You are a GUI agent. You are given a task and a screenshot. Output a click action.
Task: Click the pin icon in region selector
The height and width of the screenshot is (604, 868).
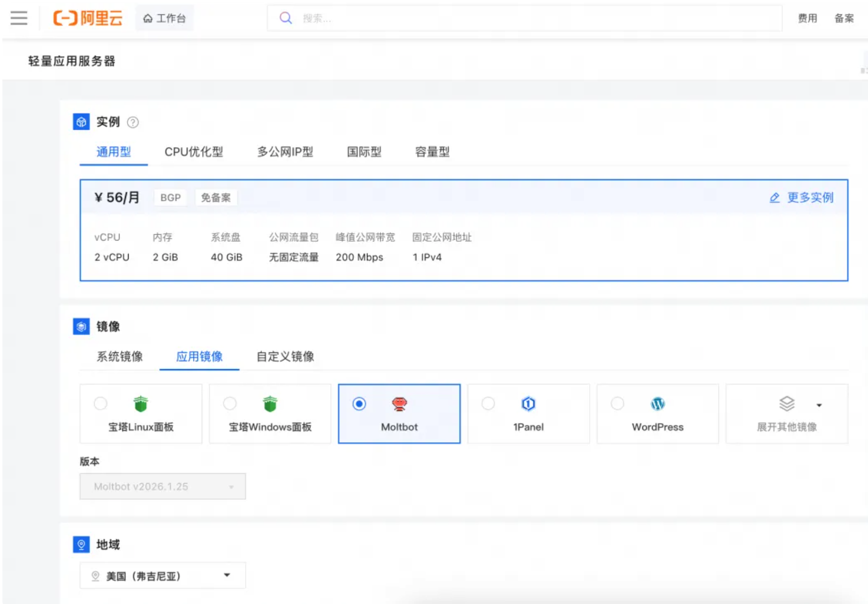(x=96, y=576)
